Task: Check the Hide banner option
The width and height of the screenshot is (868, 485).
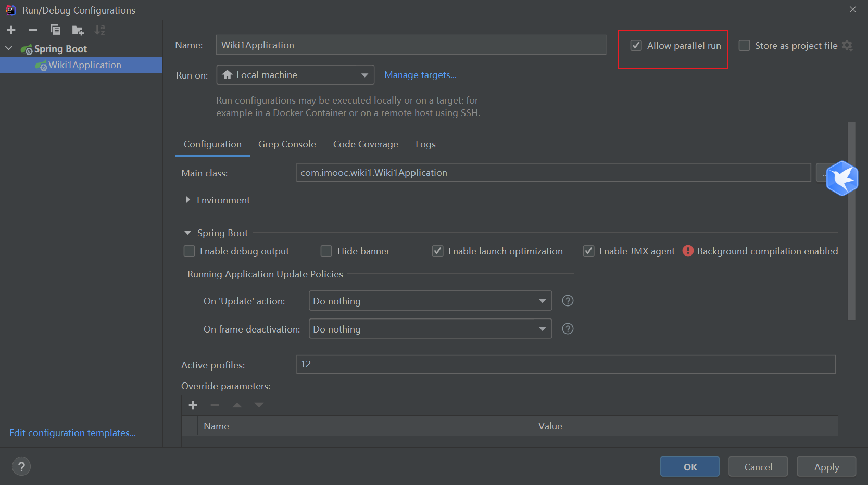Action: (x=326, y=251)
